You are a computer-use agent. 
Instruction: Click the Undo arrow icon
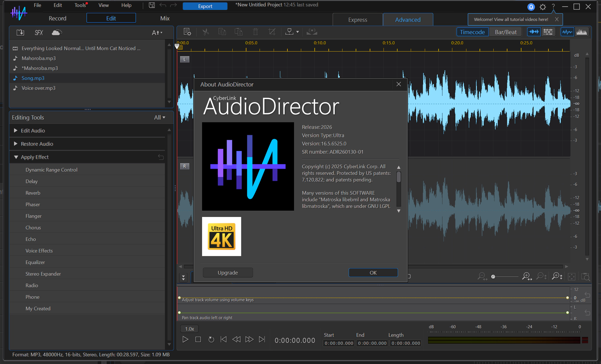163,5
